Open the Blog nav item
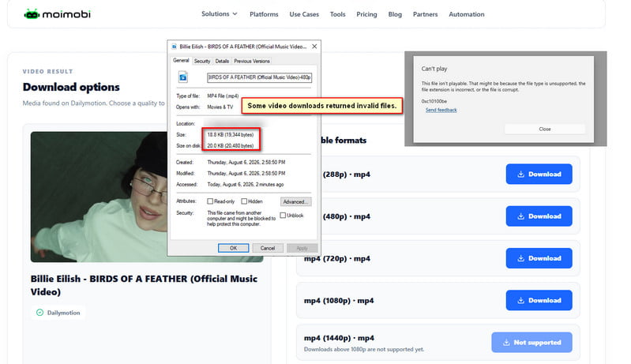The height and width of the screenshot is (364, 631). tap(395, 14)
